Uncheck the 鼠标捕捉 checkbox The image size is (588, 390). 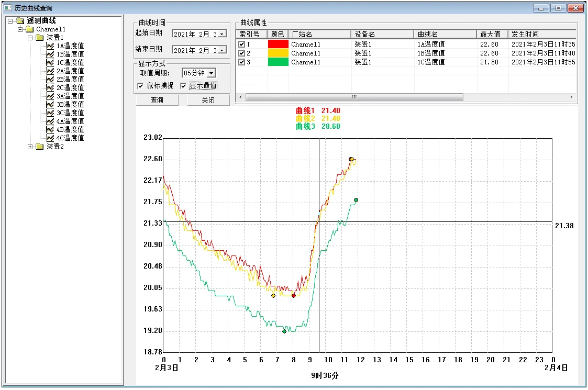[x=140, y=86]
